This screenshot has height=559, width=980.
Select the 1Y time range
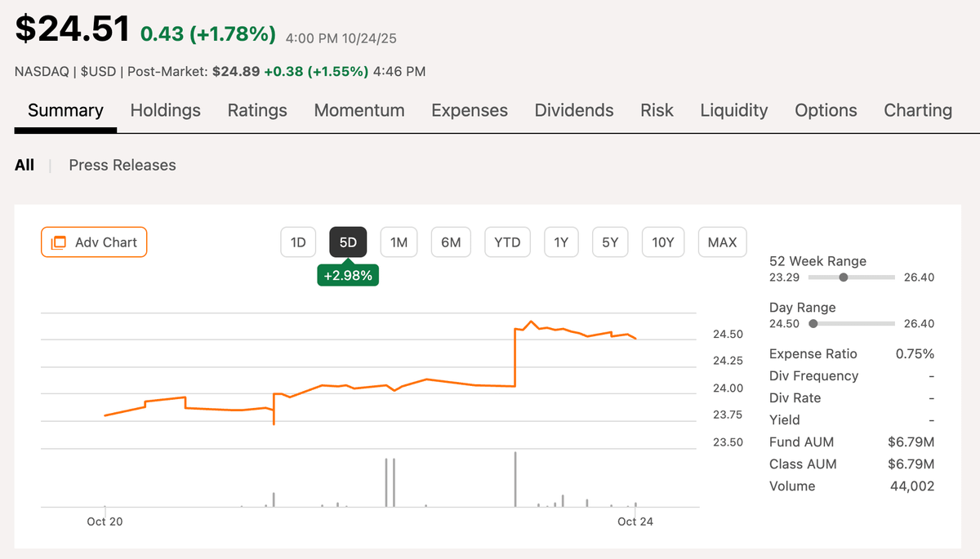[561, 242]
